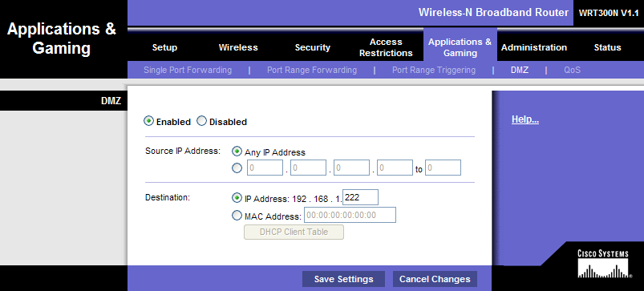Select the DMZ subtab
644x291 pixels.
pos(520,71)
